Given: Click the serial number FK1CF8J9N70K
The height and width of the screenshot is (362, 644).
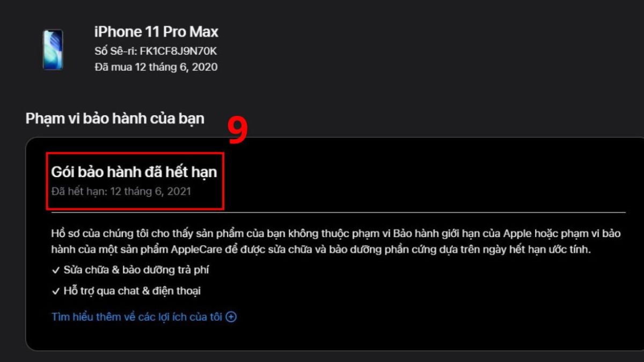Looking at the screenshot, I should pos(185,51).
